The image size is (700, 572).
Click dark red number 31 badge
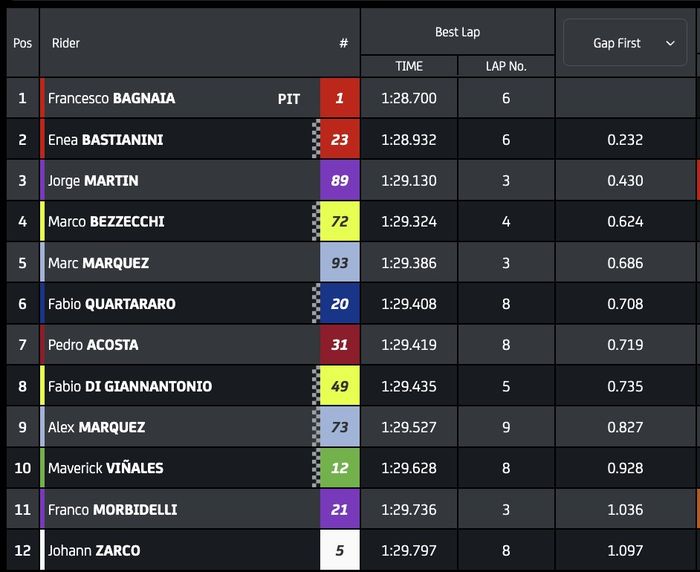click(340, 345)
